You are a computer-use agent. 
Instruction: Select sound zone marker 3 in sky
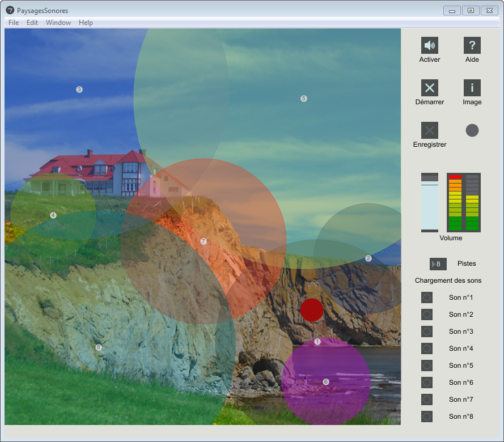(79, 90)
